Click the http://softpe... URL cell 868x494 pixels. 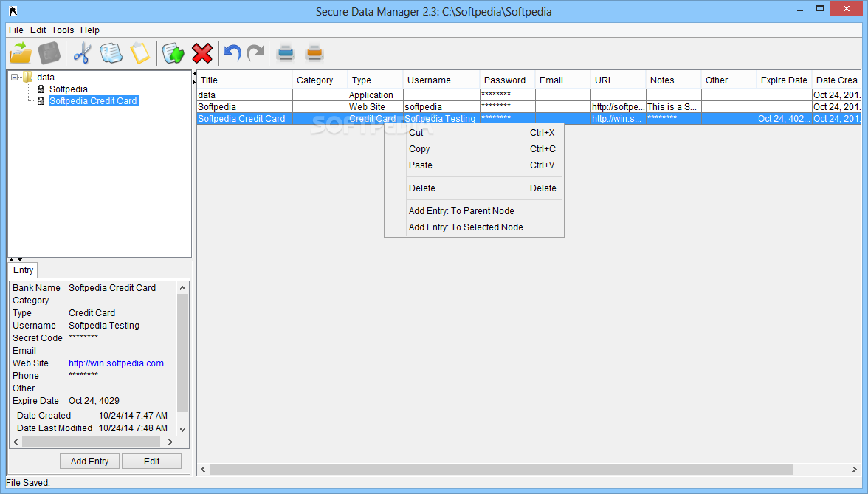tap(619, 107)
